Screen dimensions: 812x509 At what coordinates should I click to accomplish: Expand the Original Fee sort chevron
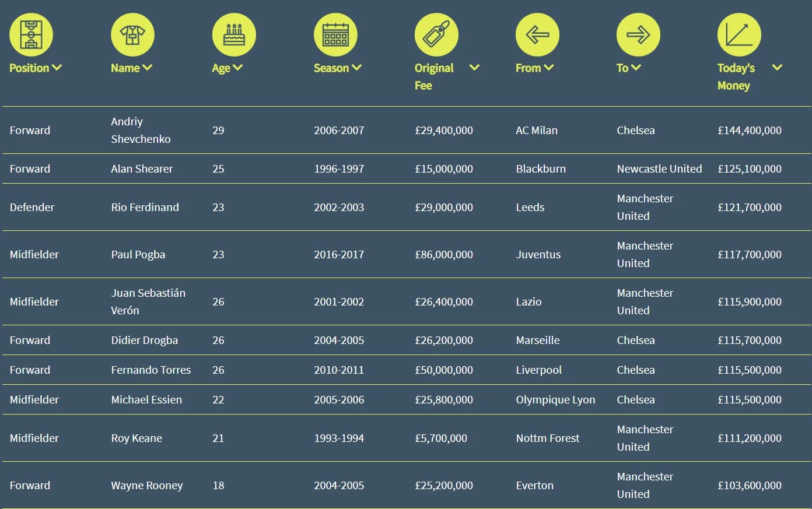(x=474, y=68)
